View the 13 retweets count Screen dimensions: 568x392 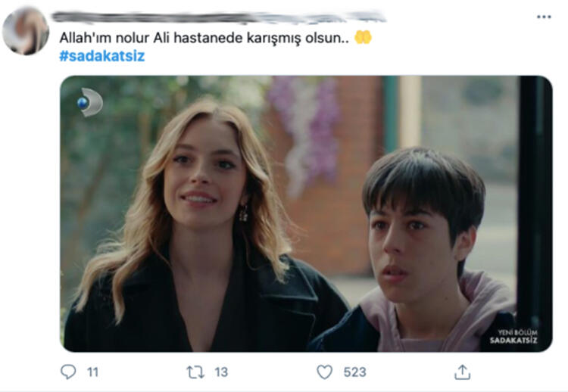(221, 372)
